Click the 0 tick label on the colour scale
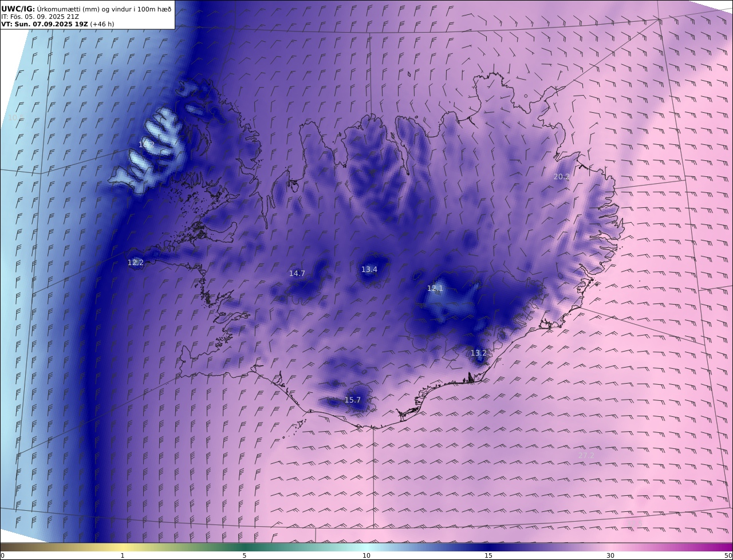This screenshot has width=733, height=560. [x=2, y=556]
